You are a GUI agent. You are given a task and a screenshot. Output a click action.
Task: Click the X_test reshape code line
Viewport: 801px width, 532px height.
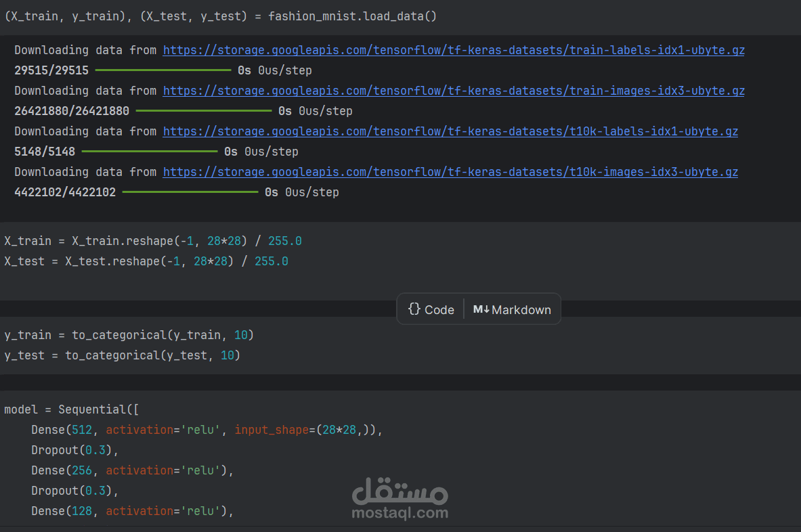pyautogui.click(x=146, y=261)
